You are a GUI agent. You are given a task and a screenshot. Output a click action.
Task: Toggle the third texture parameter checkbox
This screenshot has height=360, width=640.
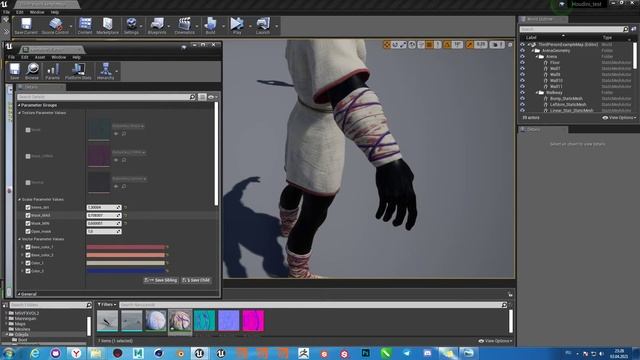[28, 182]
